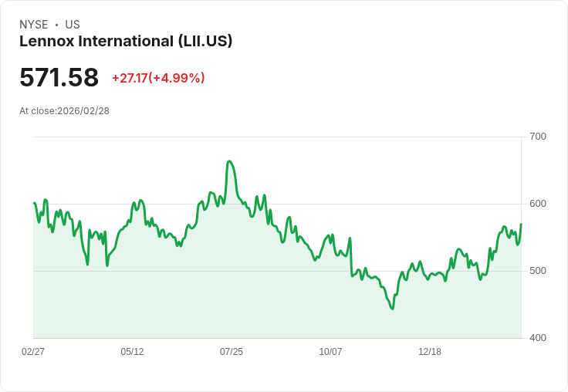Click the 571.58 current price
Image resolution: width=568 pixels, height=392 pixels.
59,78
